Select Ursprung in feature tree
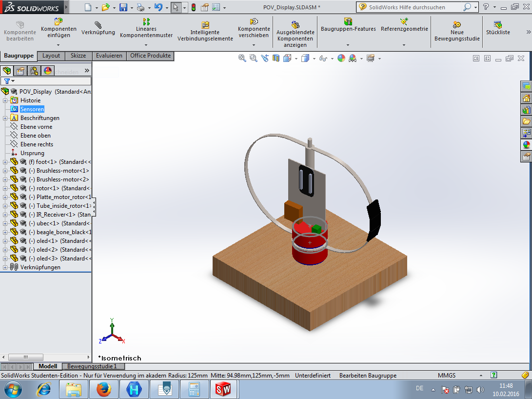Image resolution: width=532 pixels, height=399 pixels. (x=32, y=153)
